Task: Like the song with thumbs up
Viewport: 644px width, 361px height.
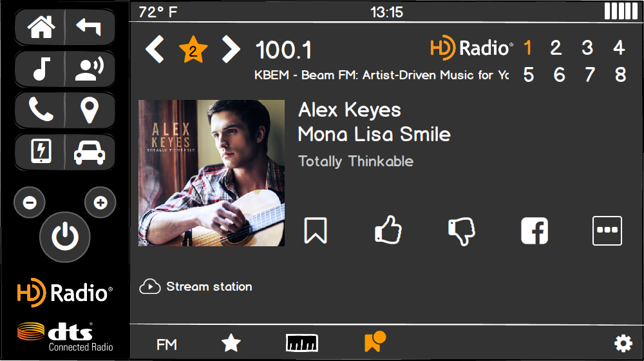Action: 388,230
